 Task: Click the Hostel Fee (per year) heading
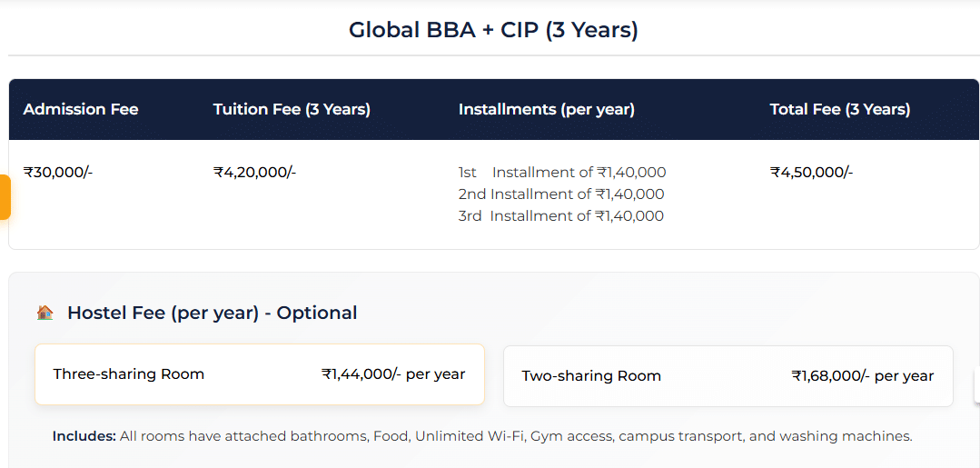[212, 313]
